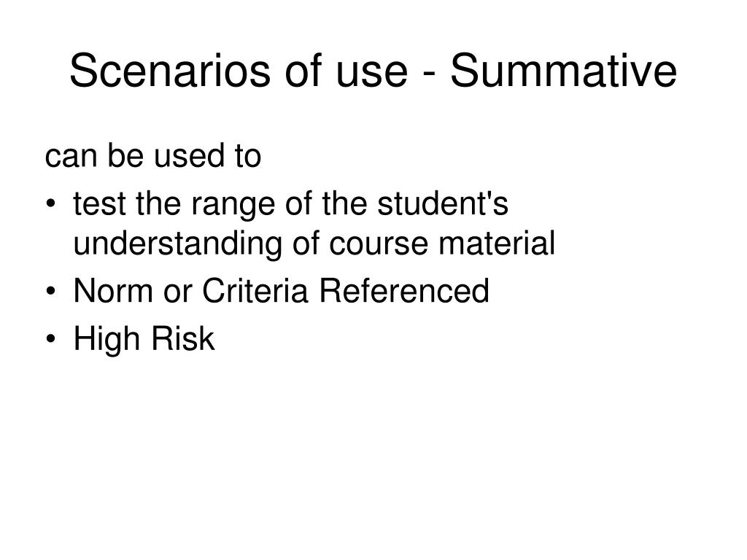Select the word 'Risk' in last bullet
The width and height of the screenshot is (747, 560).
point(183,338)
